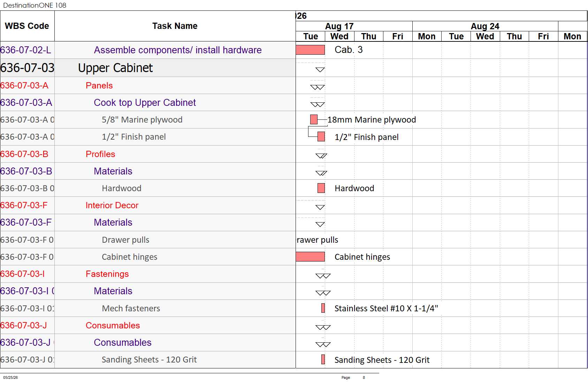Click the Stainless Steel #10 X 1-1/4" label
Image resolution: width=588 pixels, height=382 pixels.
386,309
